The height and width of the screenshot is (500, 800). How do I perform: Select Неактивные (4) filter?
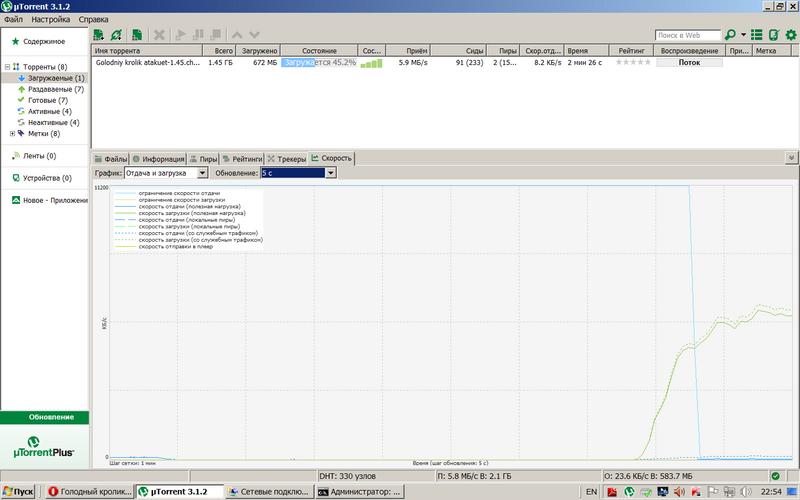[x=54, y=122]
